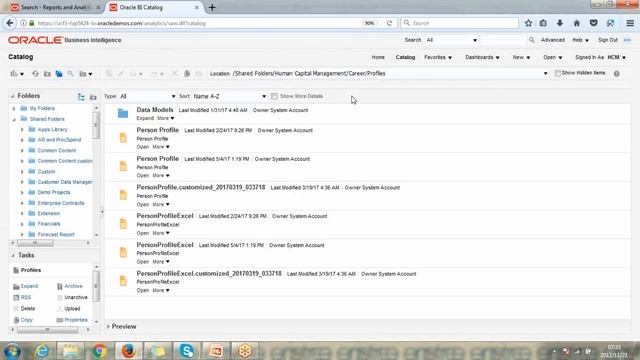Open Firefox from the taskbar
The height and width of the screenshot is (360, 640).
[x=128, y=351]
